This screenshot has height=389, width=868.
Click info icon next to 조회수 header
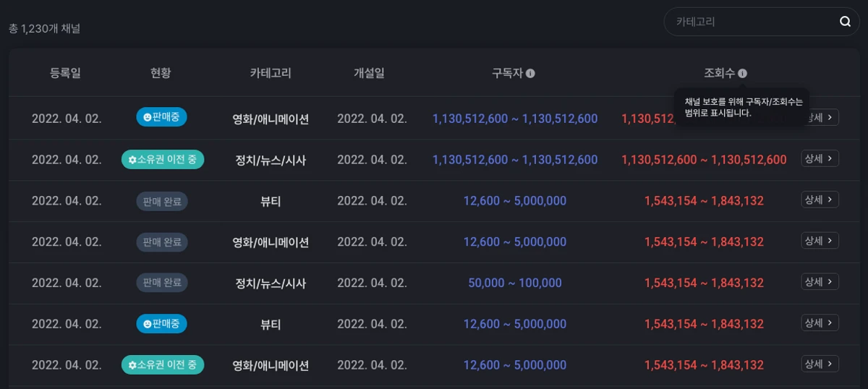(743, 73)
